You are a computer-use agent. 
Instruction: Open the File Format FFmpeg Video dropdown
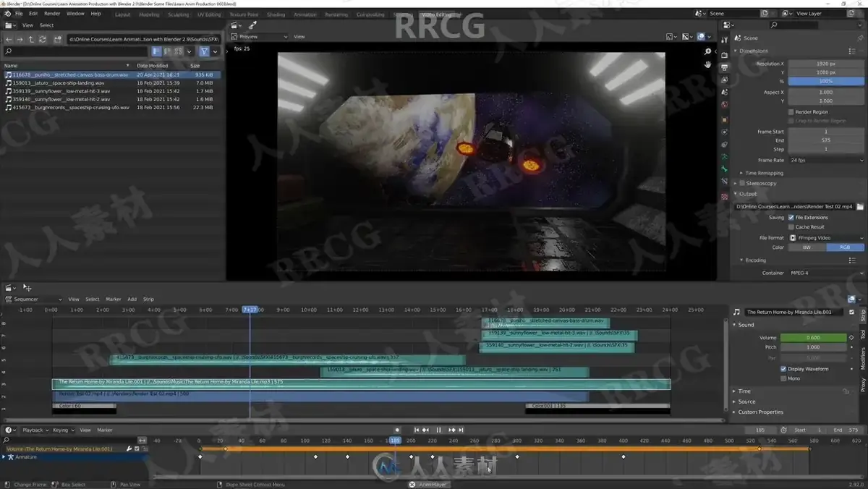(x=826, y=237)
